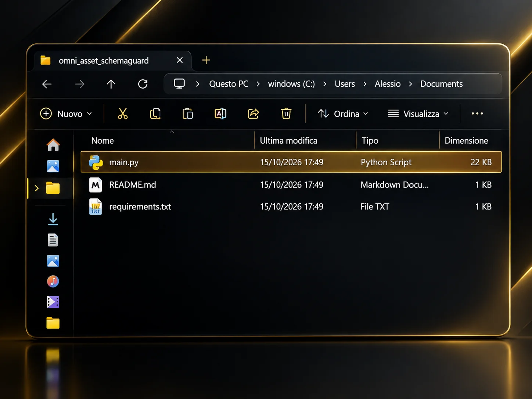This screenshot has width=532, height=399.
Task: Expand chevron after Users breadcrumb
Action: pyautogui.click(x=365, y=84)
